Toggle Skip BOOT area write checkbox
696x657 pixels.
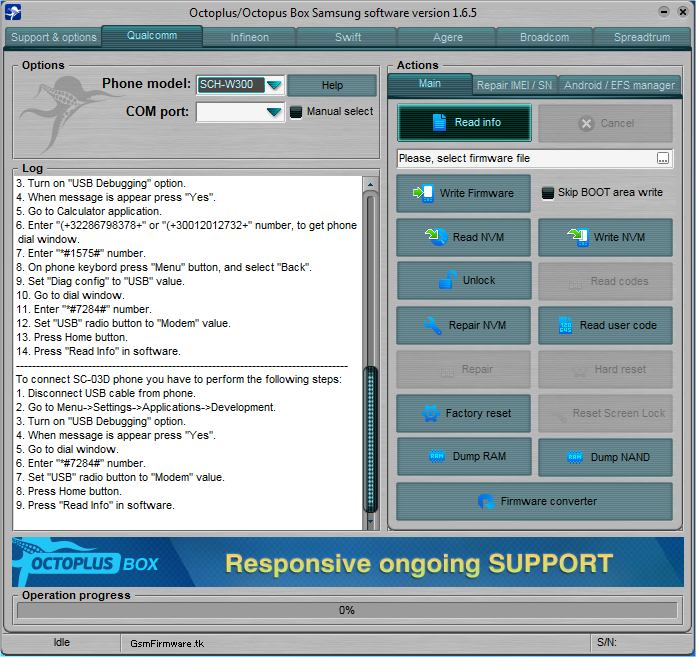548,193
